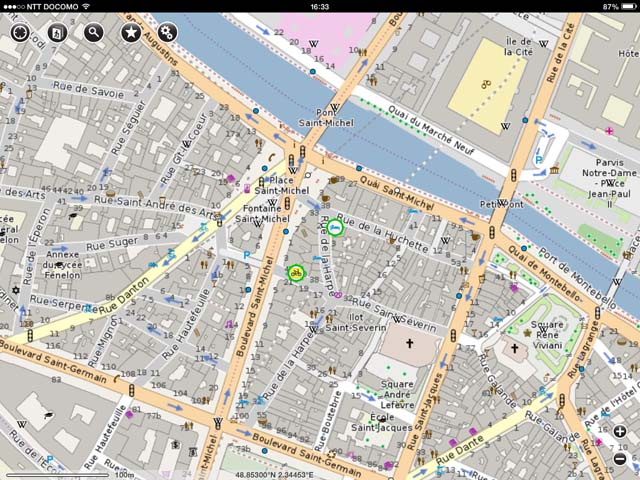640x480 pixels.
Task: Tap the Île de la Cité label
Action: tap(519, 47)
